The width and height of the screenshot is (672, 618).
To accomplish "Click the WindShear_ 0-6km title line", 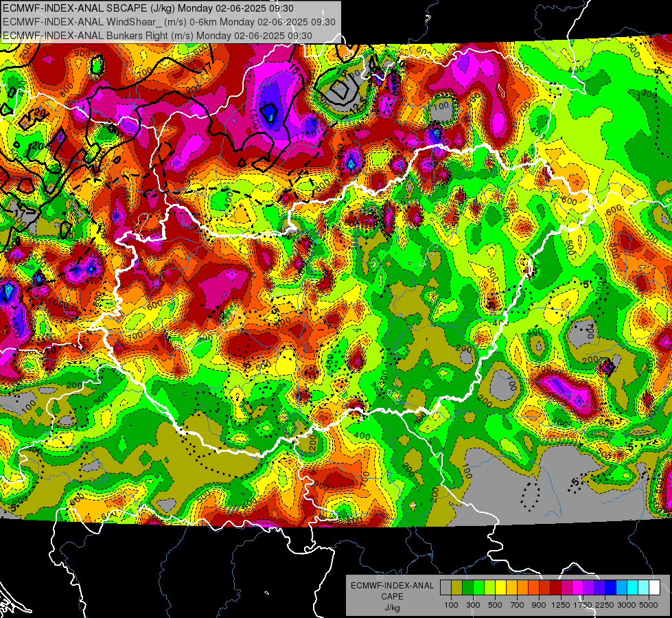I will (169, 22).
